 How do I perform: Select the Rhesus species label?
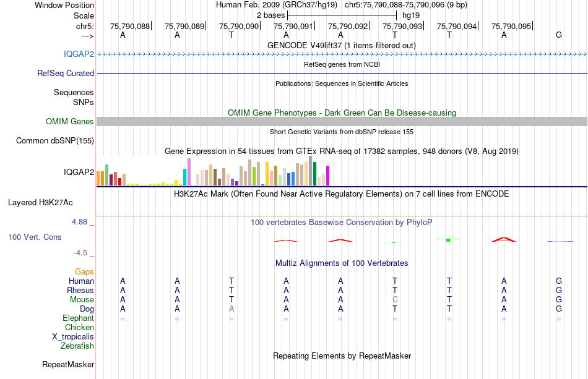point(80,290)
